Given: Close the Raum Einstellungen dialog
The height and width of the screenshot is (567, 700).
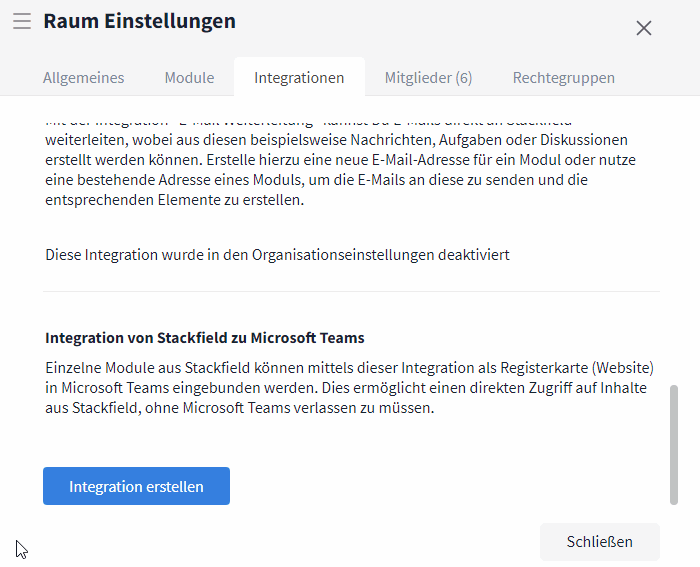Looking at the screenshot, I should click(643, 28).
